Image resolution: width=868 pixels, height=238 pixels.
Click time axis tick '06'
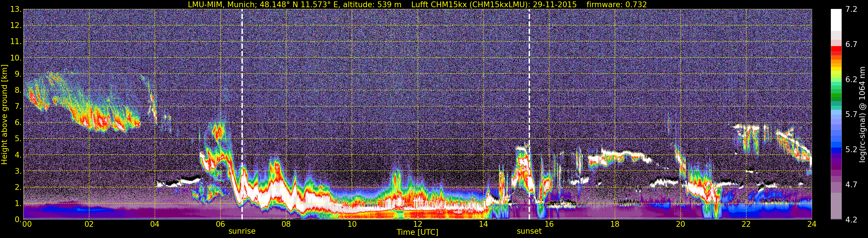point(220,224)
